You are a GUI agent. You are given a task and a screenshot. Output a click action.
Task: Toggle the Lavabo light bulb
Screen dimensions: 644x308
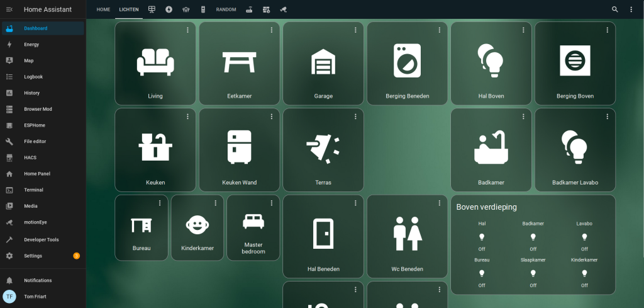tap(584, 237)
